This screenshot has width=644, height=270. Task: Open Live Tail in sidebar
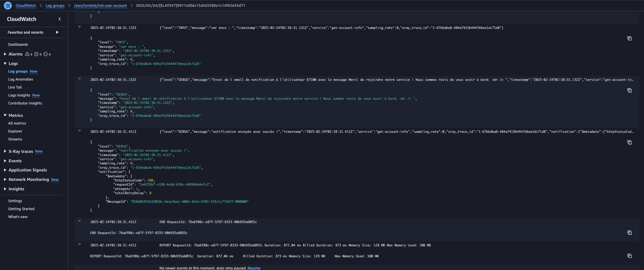pos(15,87)
